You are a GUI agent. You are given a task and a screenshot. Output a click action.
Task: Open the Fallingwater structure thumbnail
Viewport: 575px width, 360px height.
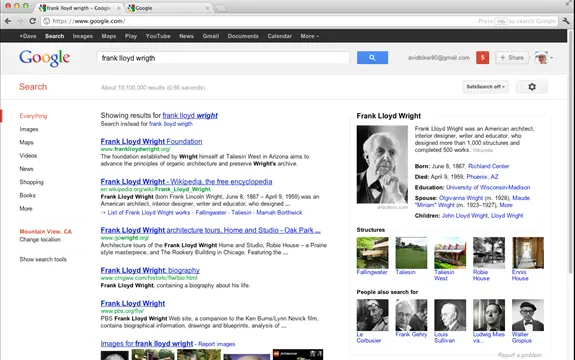point(372,253)
